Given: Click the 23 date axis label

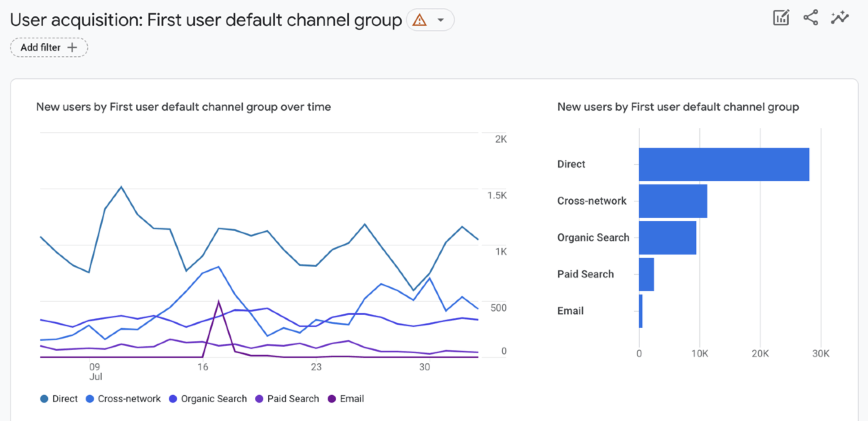Looking at the screenshot, I should click(x=316, y=367).
